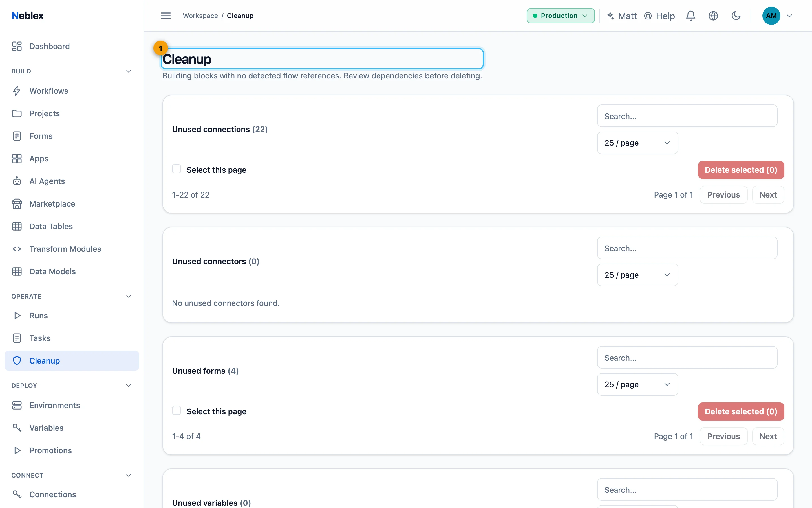
Task: Collapse the CONNECT sidebar section
Action: pyautogui.click(x=128, y=475)
